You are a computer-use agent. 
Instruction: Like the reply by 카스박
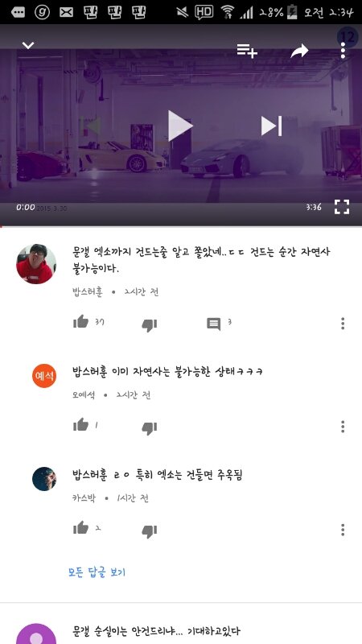tap(81, 528)
